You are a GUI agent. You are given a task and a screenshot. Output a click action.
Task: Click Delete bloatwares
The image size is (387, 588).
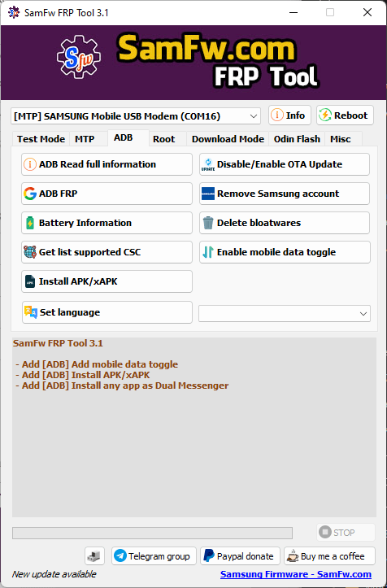tap(285, 223)
